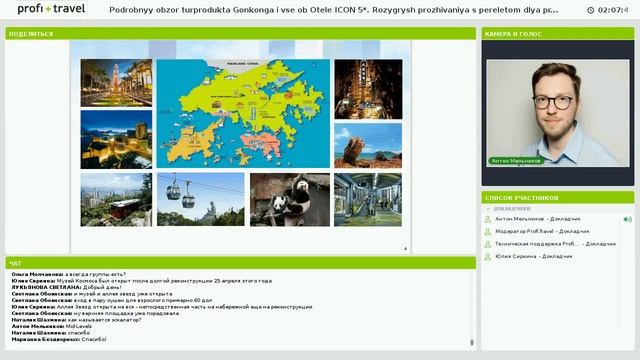
Task: Click avatar icon of Модератор Profi.Travel
Action: 487,231
